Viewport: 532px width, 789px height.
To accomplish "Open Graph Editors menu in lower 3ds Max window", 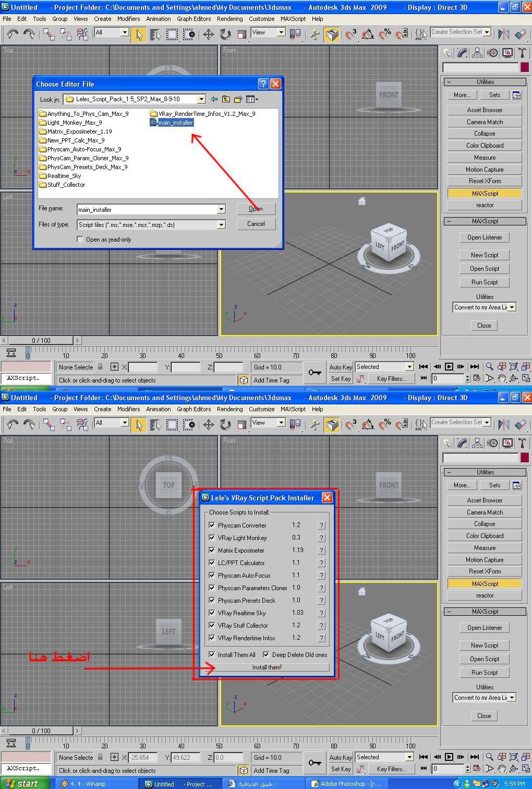I will click(x=194, y=409).
